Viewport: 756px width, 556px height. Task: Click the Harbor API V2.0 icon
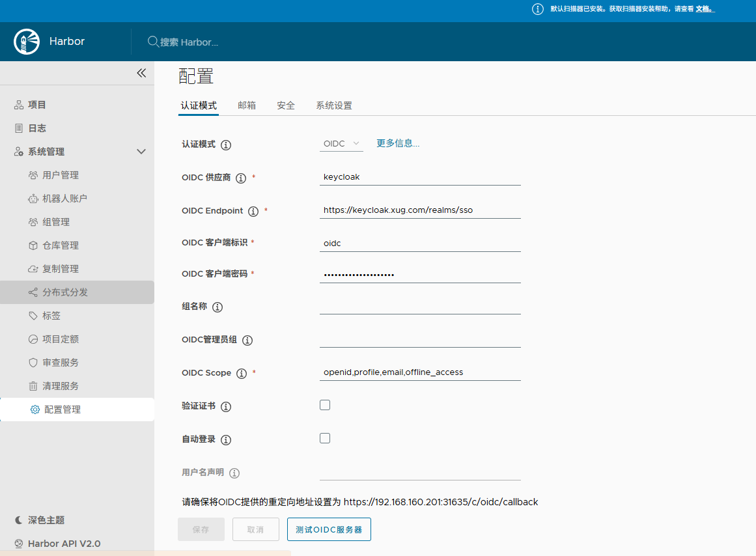19,544
